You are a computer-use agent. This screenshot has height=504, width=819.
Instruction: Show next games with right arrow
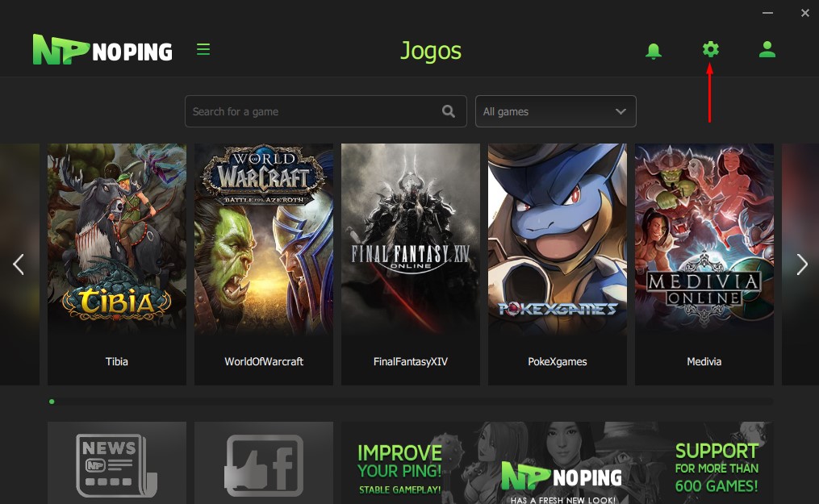pyautogui.click(x=802, y=264)
